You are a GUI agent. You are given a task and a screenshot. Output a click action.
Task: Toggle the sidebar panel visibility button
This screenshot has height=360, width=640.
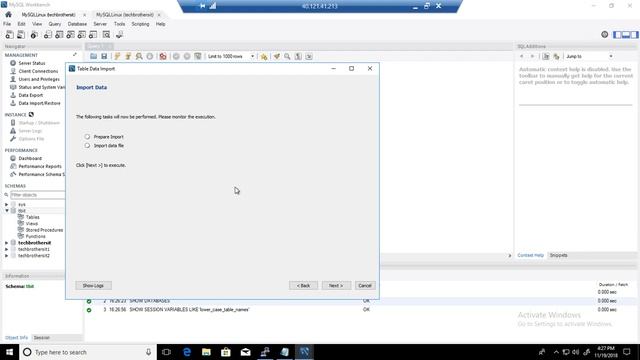click(618, 35)
